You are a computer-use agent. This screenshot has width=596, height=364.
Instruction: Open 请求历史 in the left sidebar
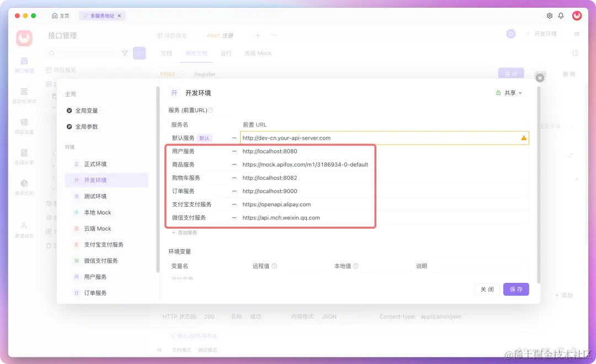pyautogui.click(x=24, y=188)
